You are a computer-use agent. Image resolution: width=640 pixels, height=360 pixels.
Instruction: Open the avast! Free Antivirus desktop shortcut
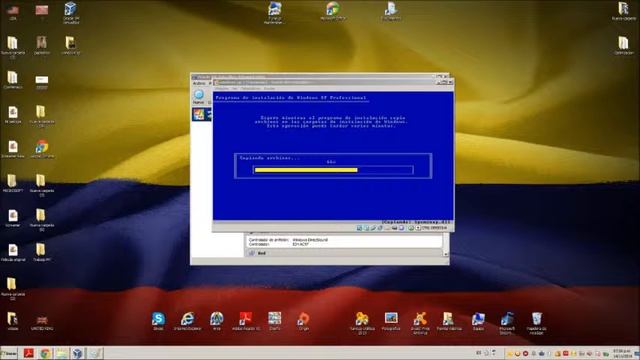(420, 323)
